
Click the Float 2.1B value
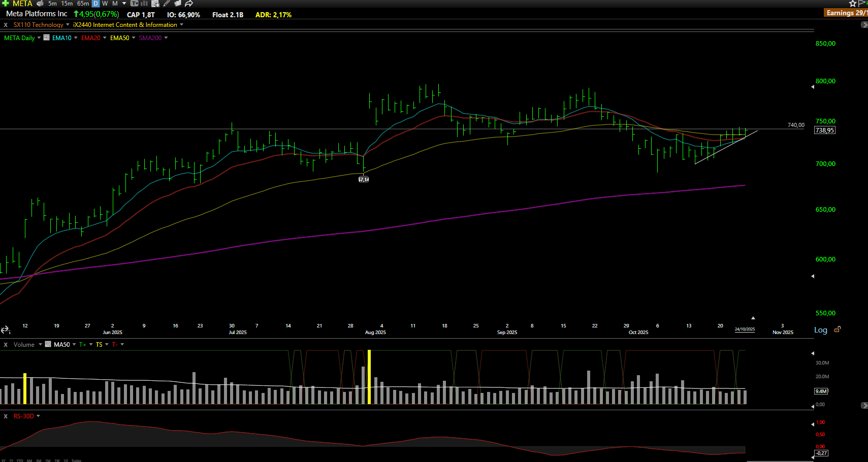[x=228, y=15]
